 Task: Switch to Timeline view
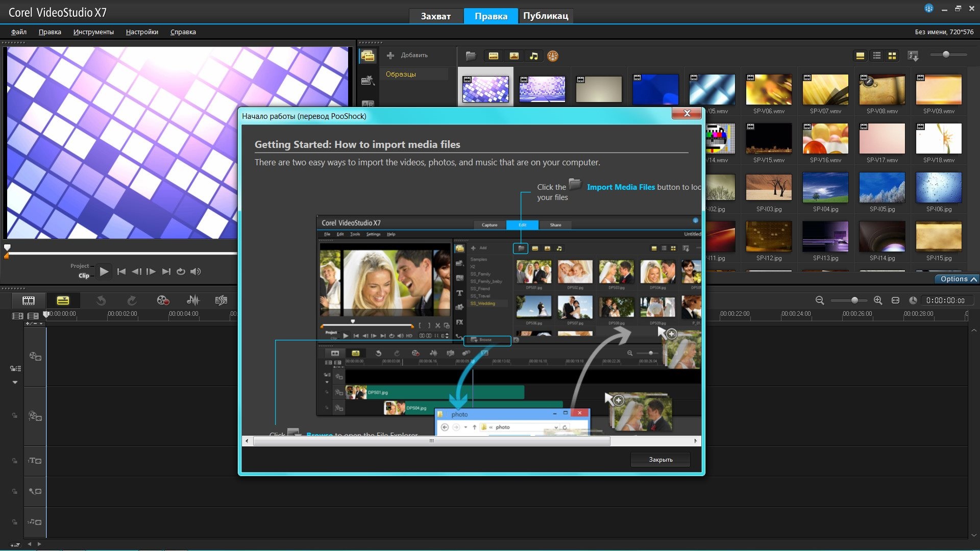coord(63,300)
